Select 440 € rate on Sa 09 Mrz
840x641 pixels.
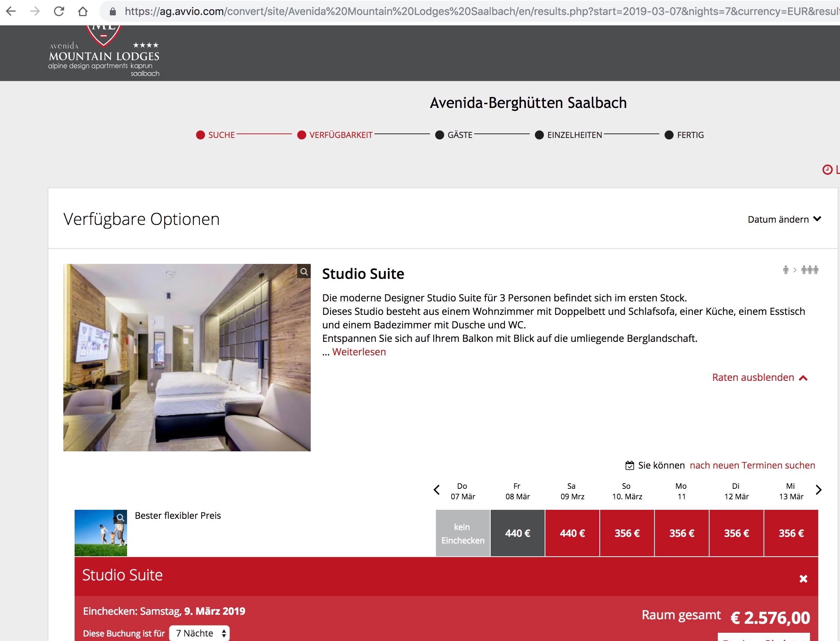[572, 533]
